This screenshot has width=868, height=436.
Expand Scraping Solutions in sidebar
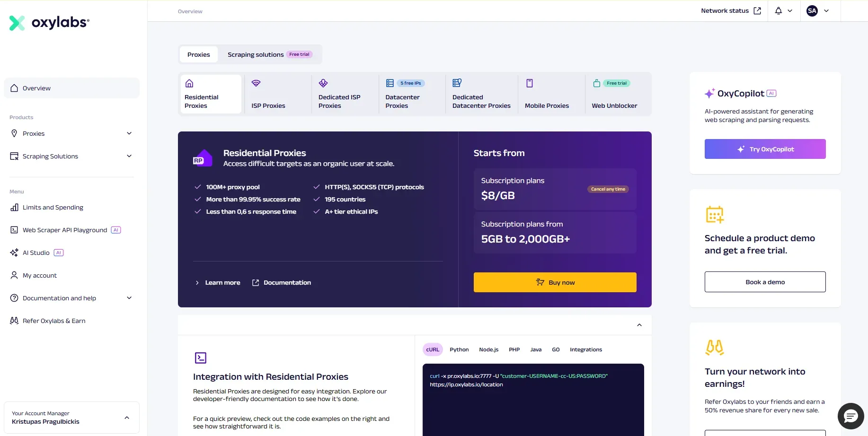pyautogui.click(x=71, y=156)
